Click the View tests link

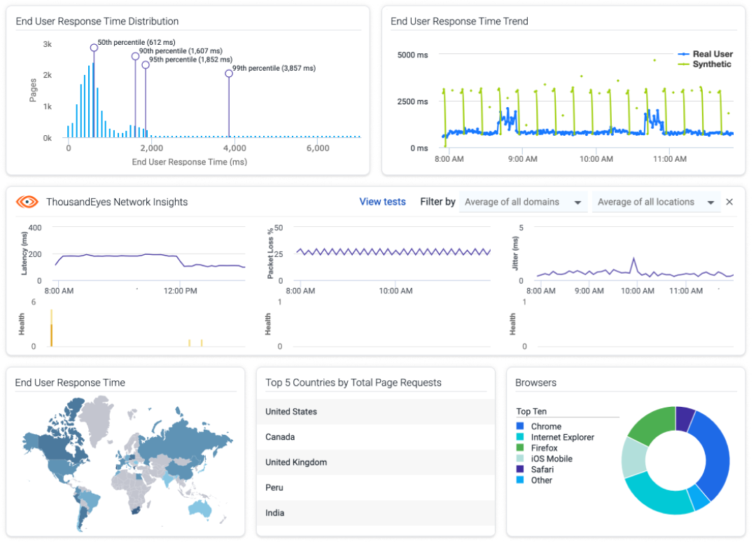pyautogui.click(x=382, y=202)
